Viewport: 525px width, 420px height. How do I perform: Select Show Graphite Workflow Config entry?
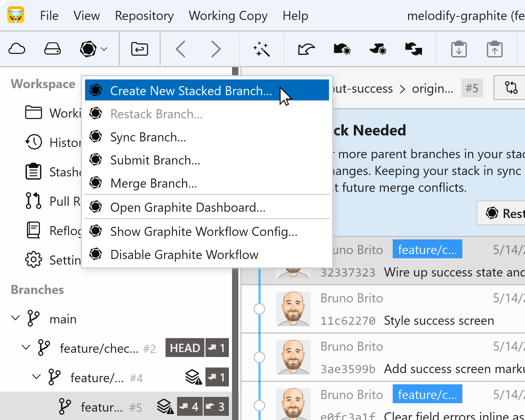click(x=207, y=231)
